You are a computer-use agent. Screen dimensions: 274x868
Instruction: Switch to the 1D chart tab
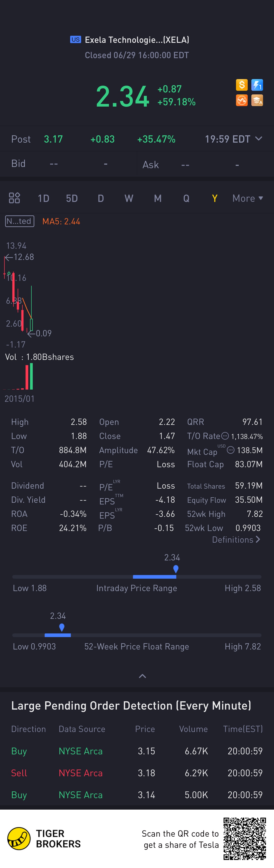(44, 198)
